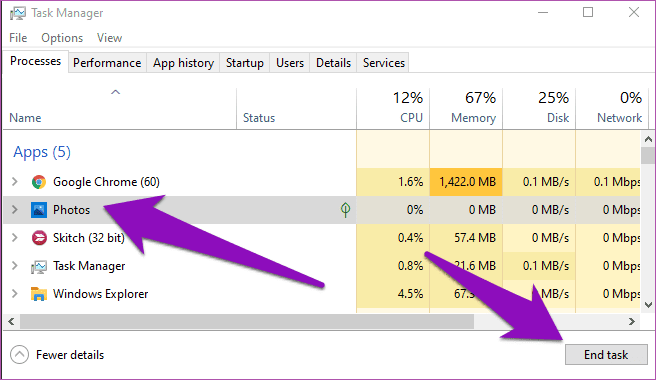656x380 pixels.
Task: Click the Fewer details link
Action: [70, 355]
